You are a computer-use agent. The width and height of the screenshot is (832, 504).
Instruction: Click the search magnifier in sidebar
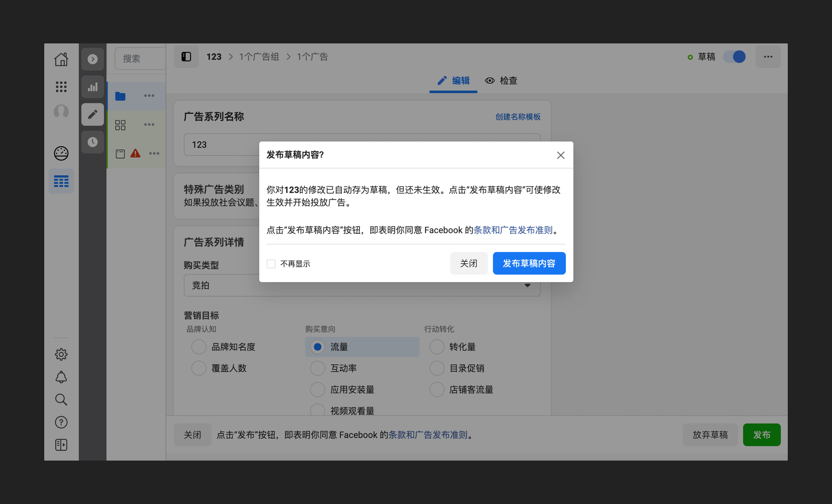click(x=61, y=399)
